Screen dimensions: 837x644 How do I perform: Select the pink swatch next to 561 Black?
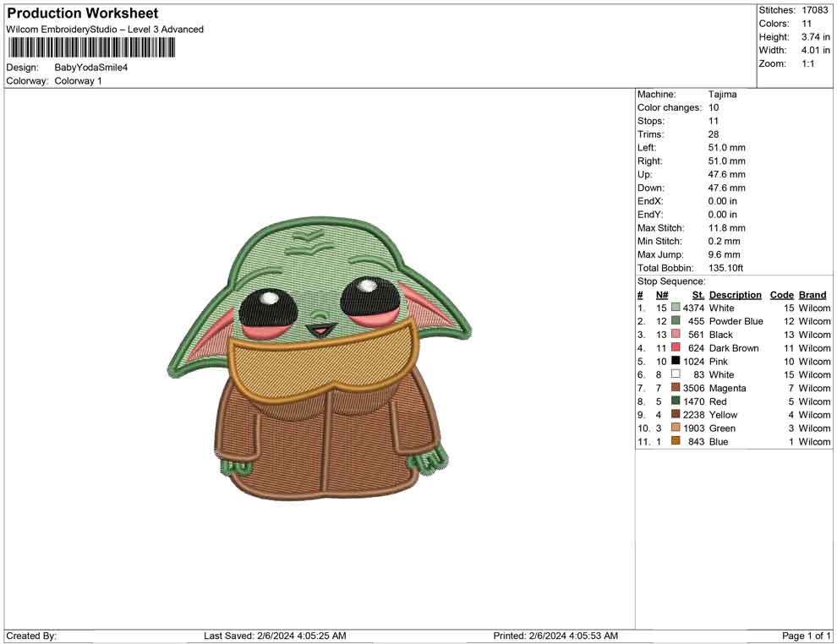[676, 334]
